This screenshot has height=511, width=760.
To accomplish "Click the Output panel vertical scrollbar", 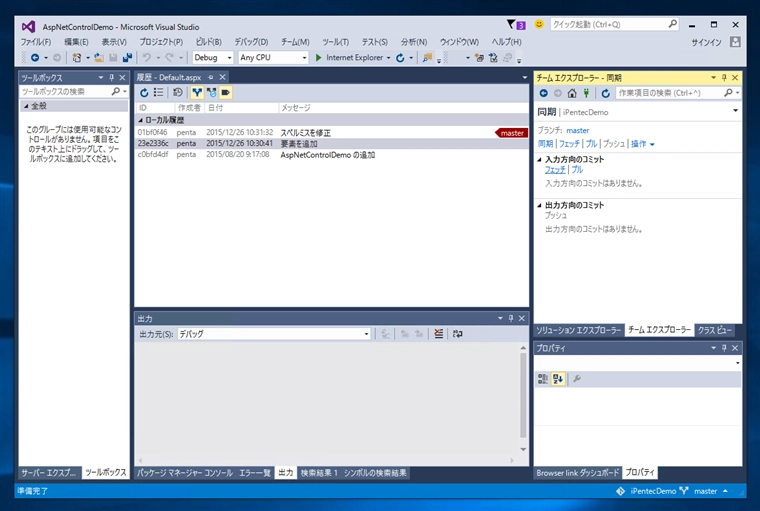I will click(523, 396).
